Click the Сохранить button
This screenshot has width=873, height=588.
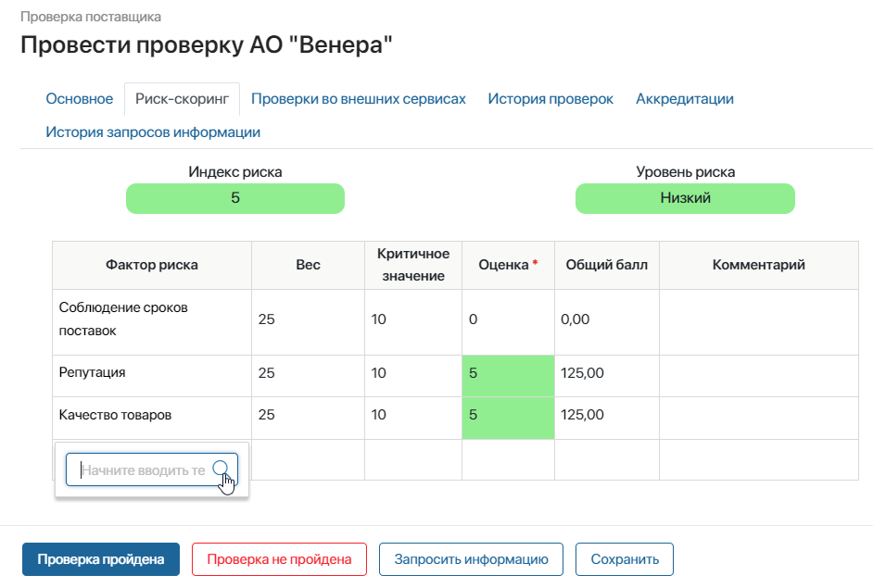point(625,559)
